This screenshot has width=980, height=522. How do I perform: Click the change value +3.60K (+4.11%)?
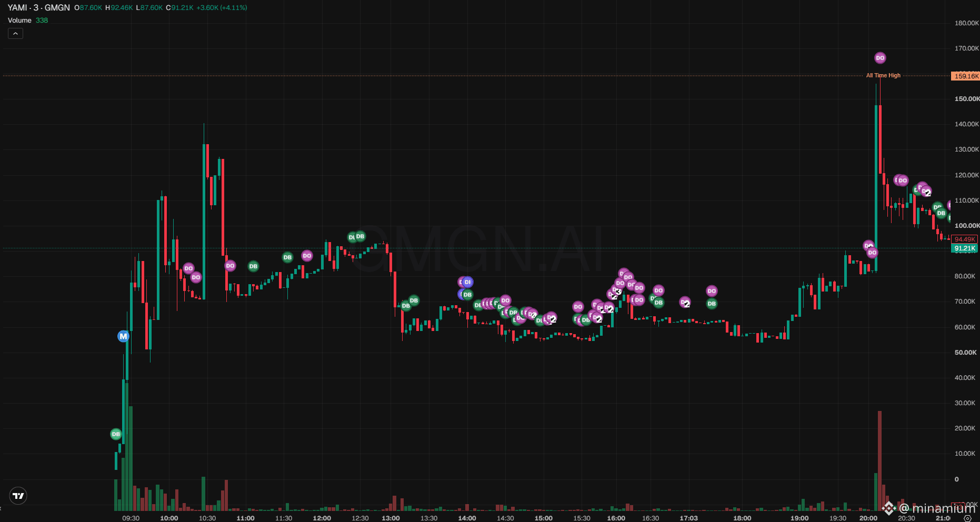(x=222, y=8)
